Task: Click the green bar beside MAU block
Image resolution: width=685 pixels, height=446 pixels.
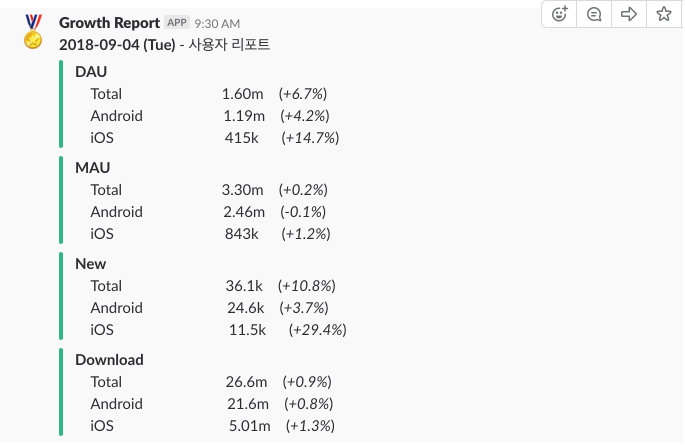Action: tap(61, 200)
